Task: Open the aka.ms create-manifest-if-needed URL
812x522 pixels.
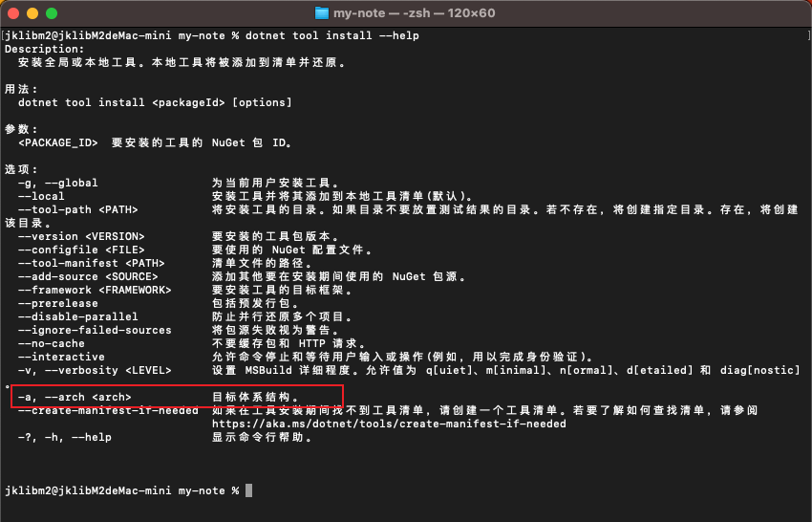Action: coord(389,424)
